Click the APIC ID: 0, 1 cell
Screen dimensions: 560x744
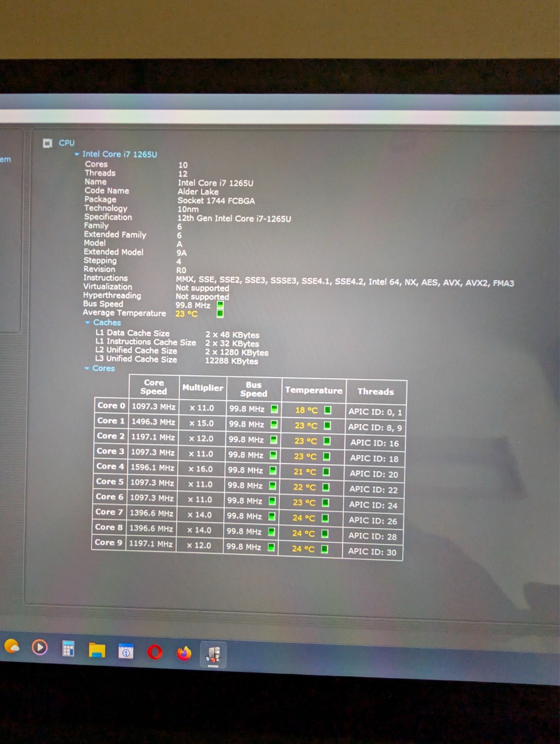[375, 412]
